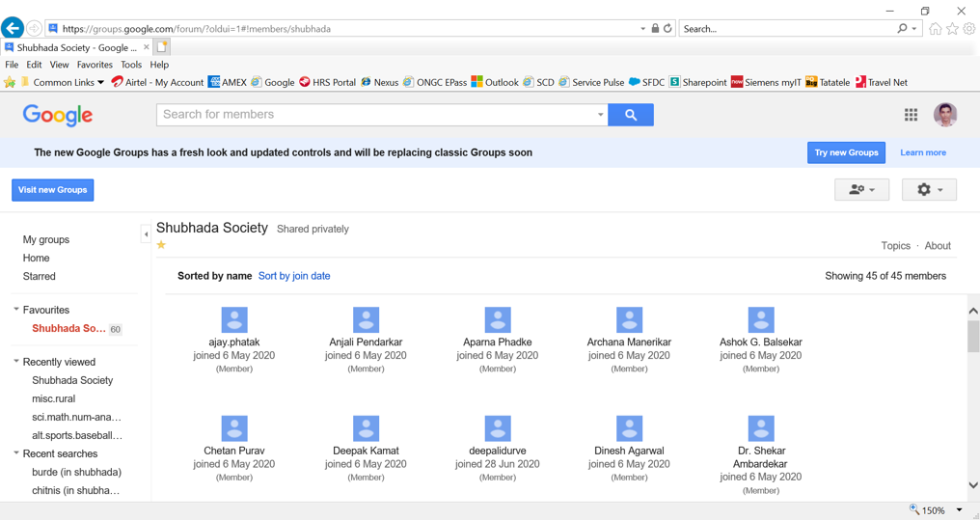980x520 pixels.
Task: Click the Visit new Groups button
Action: point(52,190)
